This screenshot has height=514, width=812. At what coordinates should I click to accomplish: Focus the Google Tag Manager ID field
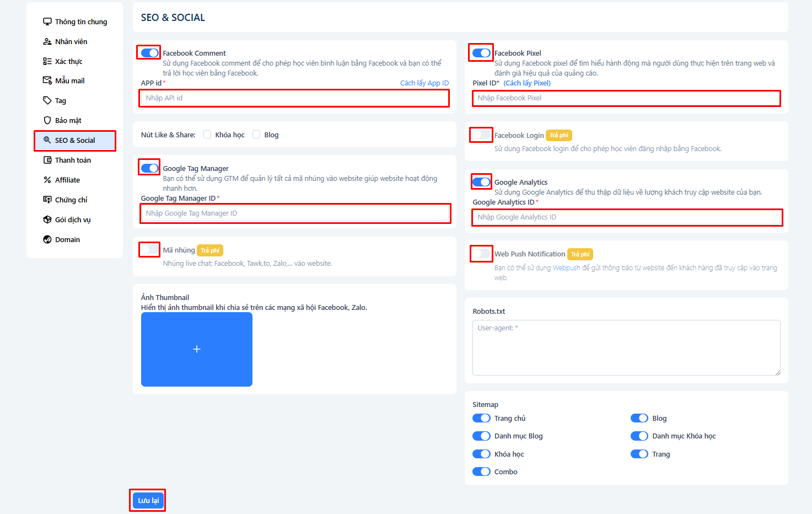point(295,213)
